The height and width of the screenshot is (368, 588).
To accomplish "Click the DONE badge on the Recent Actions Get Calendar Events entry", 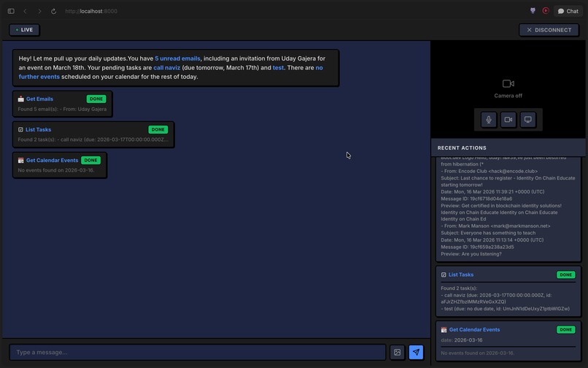I will pos(565,330).
